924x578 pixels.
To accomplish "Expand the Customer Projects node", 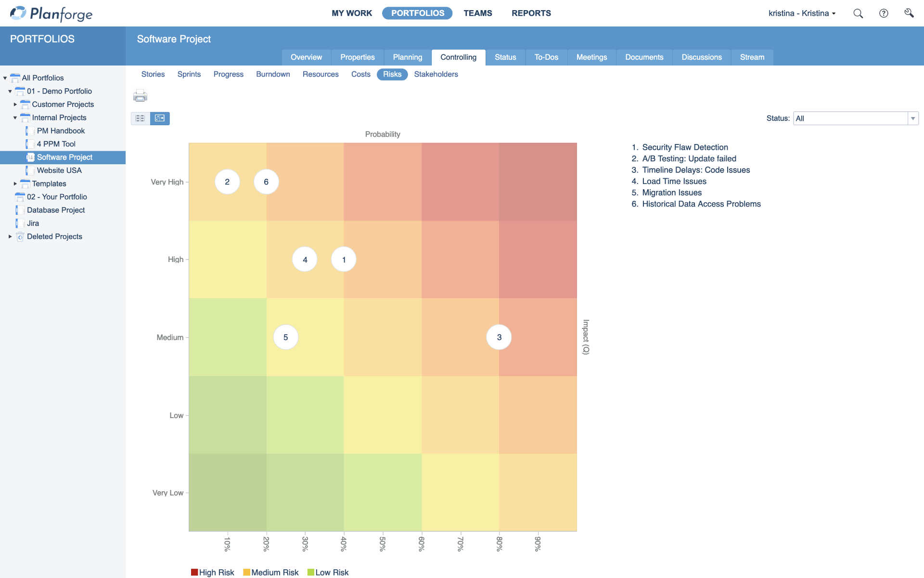I will 15,104.
